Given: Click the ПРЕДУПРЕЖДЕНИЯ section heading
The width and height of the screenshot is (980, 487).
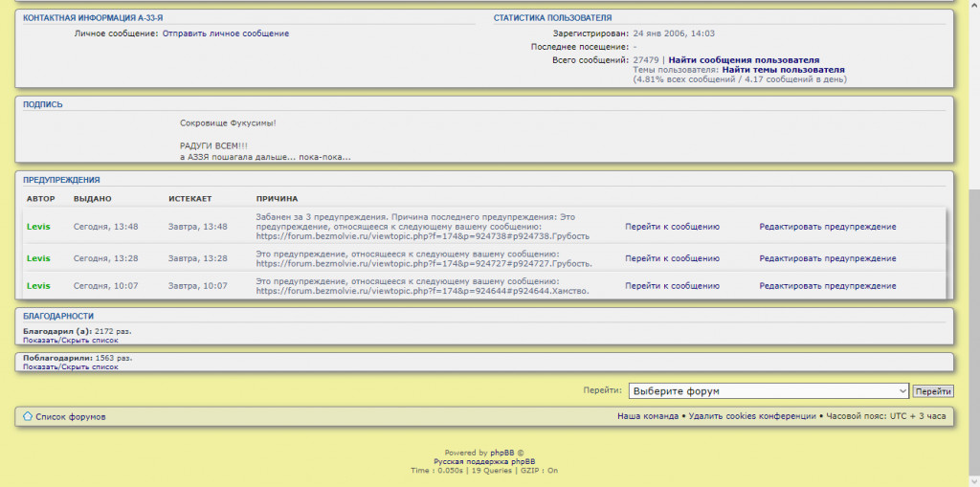Looking at the screenshot, I should tap(61, 180).
